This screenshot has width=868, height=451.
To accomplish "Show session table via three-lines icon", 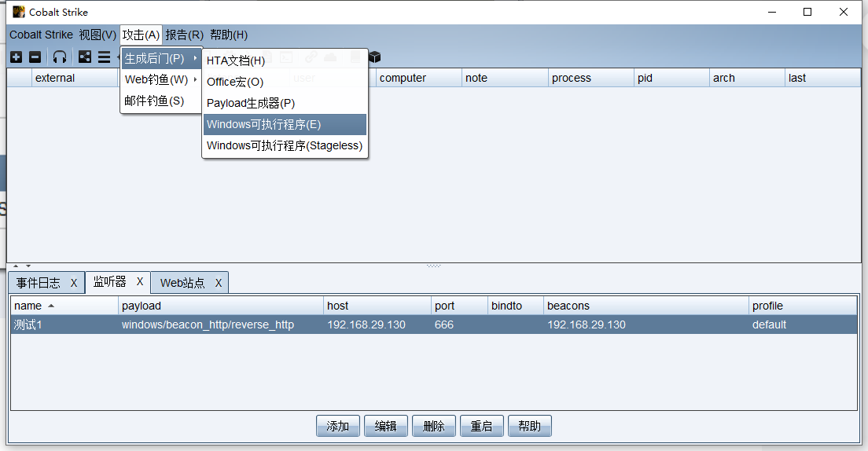I will pos(104,57).
